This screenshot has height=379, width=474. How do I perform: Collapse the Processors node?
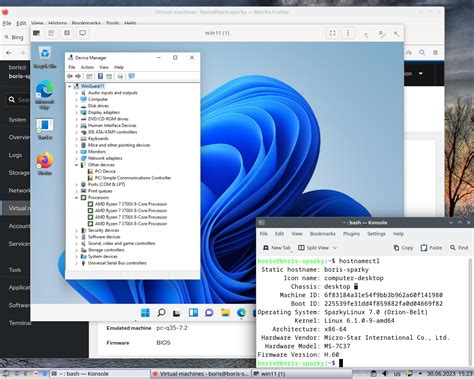pos(76,197)
